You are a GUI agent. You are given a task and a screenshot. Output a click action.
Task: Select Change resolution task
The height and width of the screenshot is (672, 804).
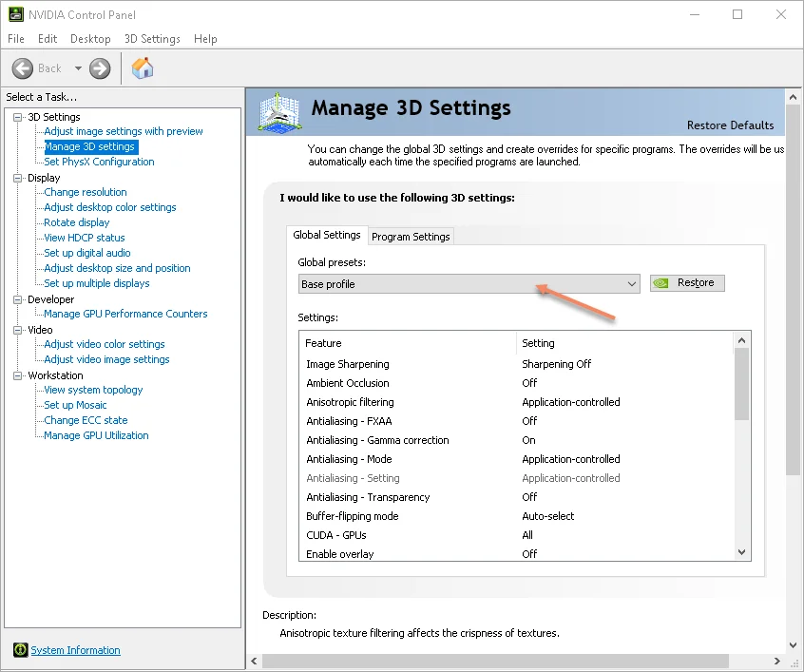(86, 192)
